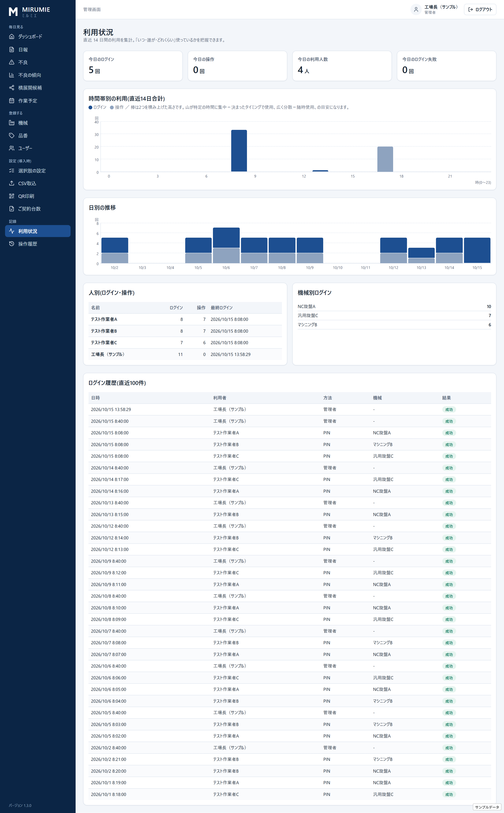Click the 最終ログイン column header
The image size is (504, 813).
[221, 308]
